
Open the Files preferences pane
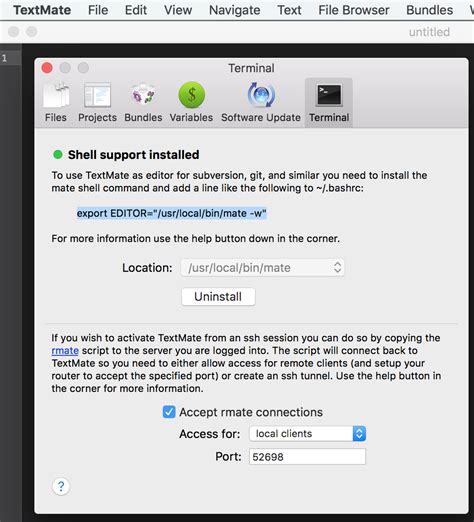tap(56, 102)
